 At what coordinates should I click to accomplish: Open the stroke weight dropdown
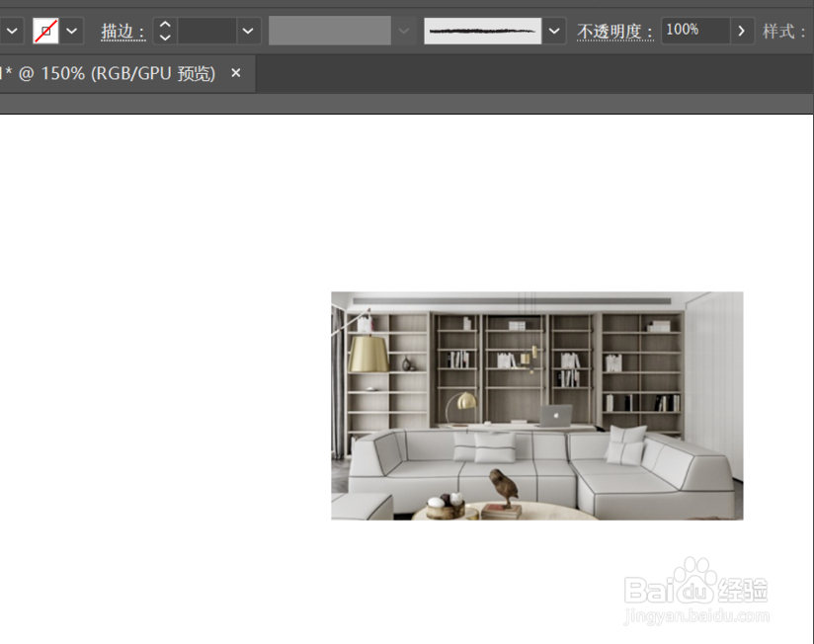[x=248, y=32]
